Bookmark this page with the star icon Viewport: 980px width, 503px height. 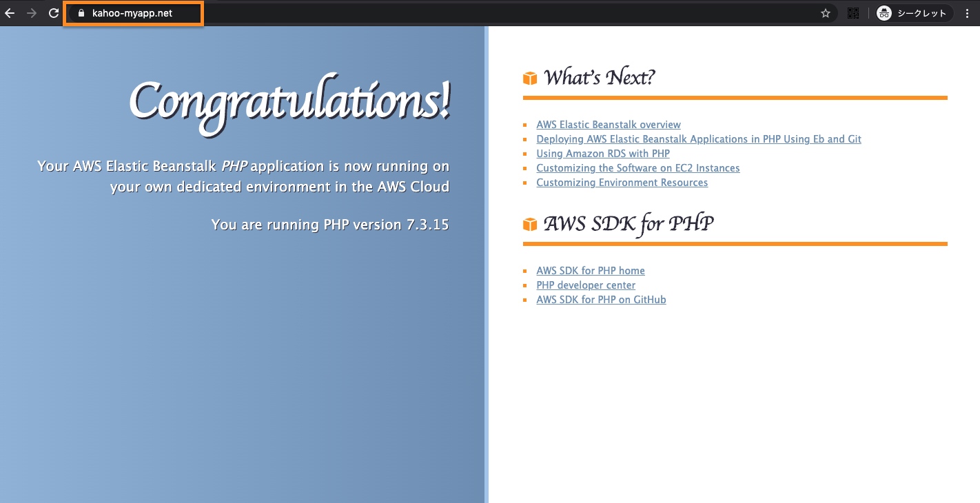pyautogui.click(x=825, y=13)
